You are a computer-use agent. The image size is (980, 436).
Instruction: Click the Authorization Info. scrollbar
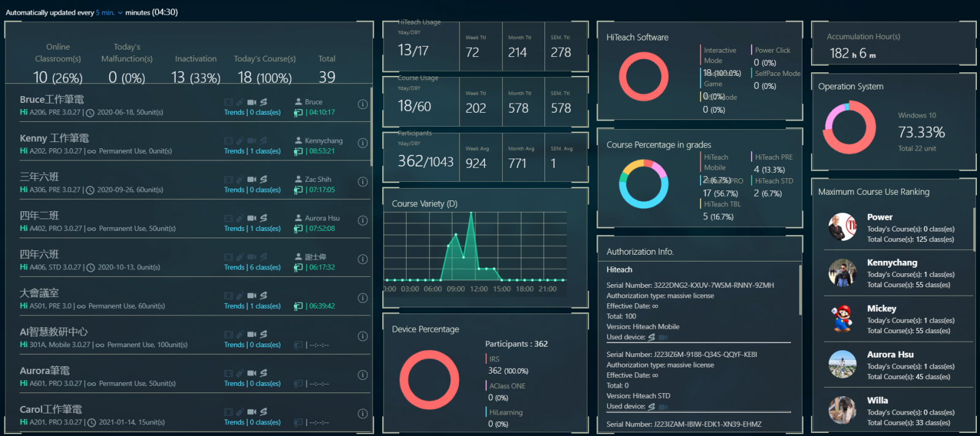point(801,290)
